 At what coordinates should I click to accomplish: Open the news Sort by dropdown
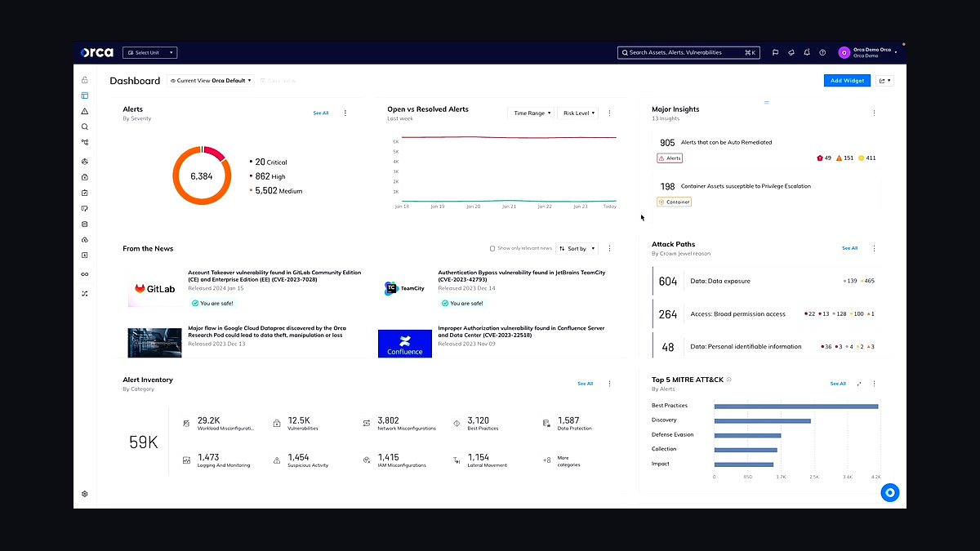577,248
